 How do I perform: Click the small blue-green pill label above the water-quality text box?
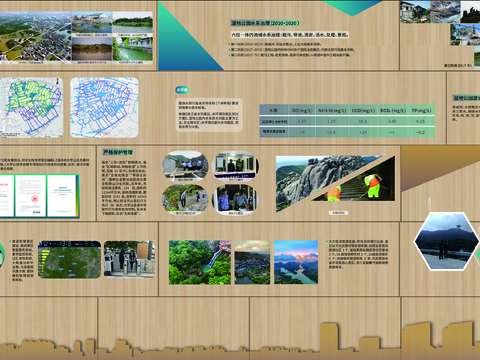(x=182, y=89)
